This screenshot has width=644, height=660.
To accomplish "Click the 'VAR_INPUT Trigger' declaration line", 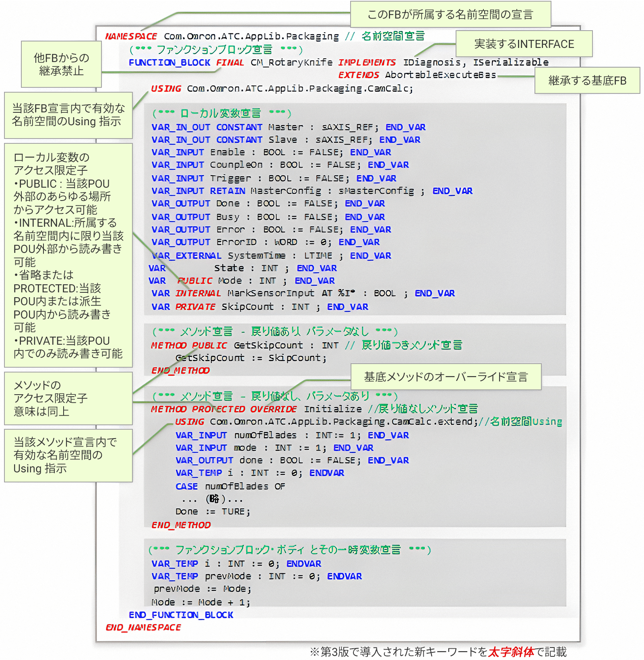I will click(x=274, y=178).
